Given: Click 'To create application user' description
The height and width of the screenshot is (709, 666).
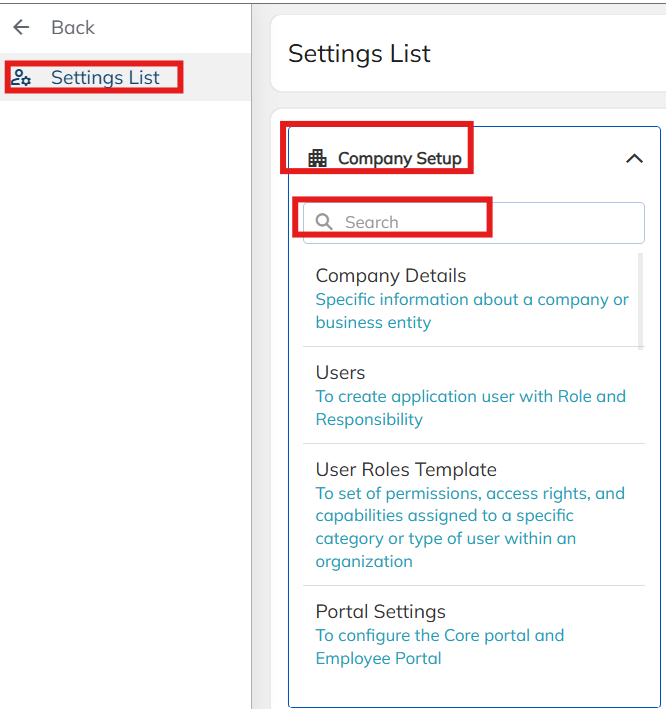Looking at the screenshot, I should (470, 396).
